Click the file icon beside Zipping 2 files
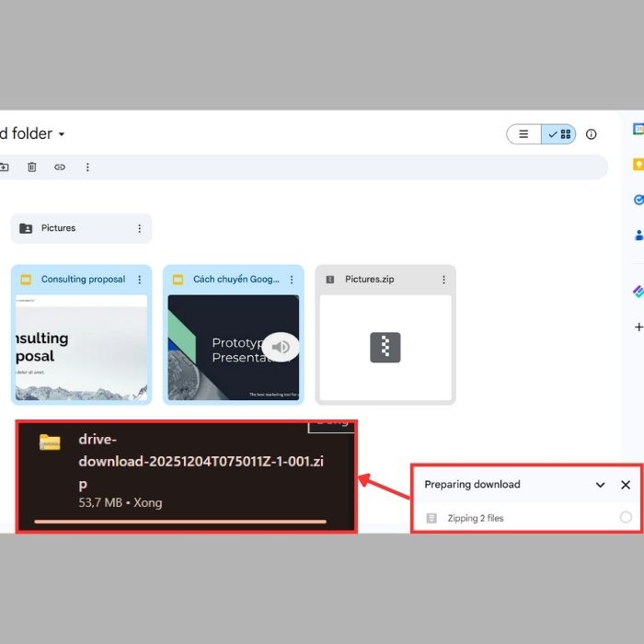Viewport: 644px width, 644px height. tap(431, 518)
